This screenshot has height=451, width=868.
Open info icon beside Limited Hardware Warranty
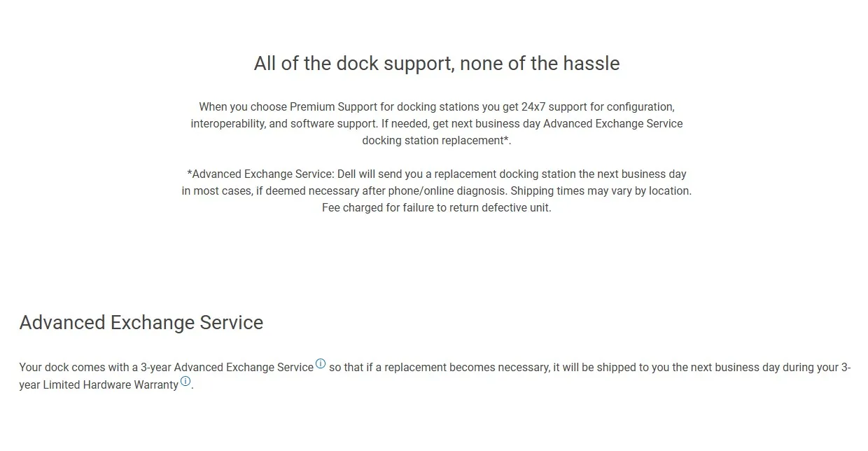click(x=185, y=381)
